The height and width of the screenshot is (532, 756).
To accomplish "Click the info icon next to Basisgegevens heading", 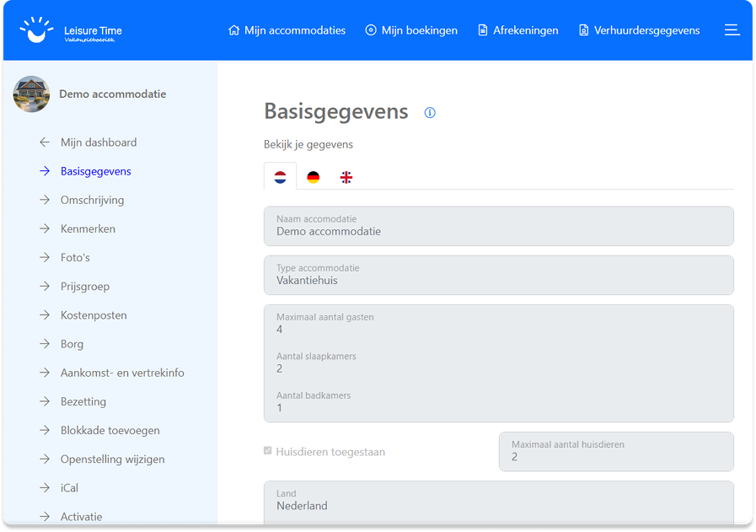I will [x=430, y=112].
